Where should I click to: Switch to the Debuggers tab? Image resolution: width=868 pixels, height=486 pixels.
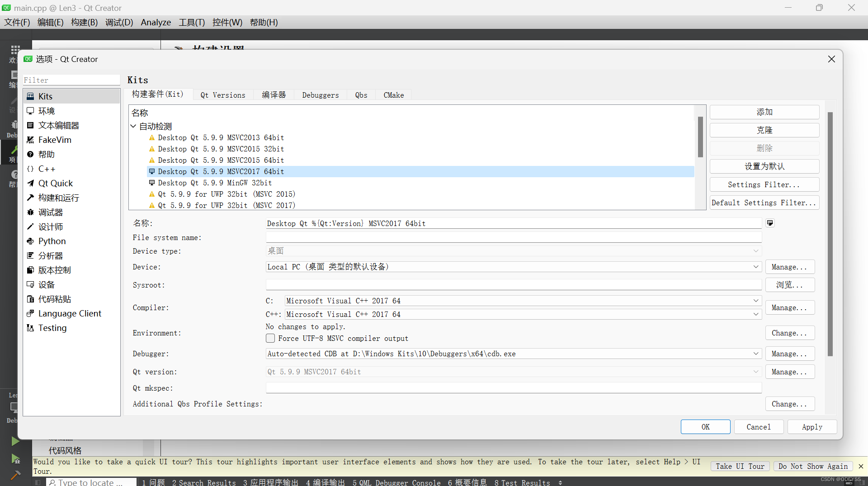click(321, 95)
